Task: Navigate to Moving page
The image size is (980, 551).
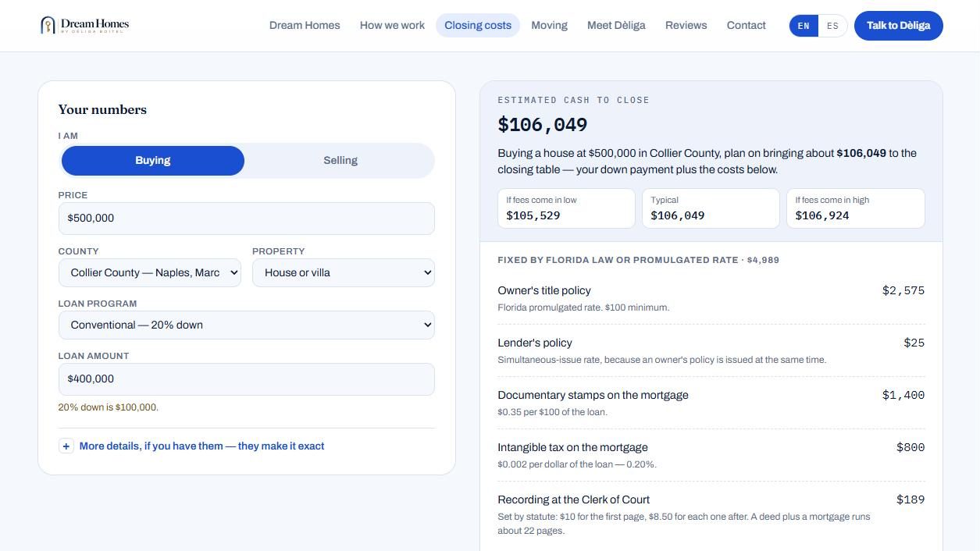Action: click(x=549, y=26)
